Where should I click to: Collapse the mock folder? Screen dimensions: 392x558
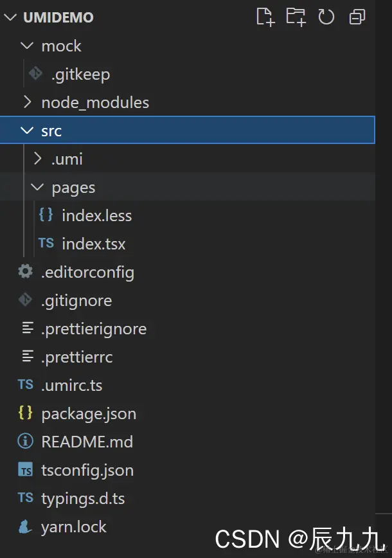click(x=27, y=46)
